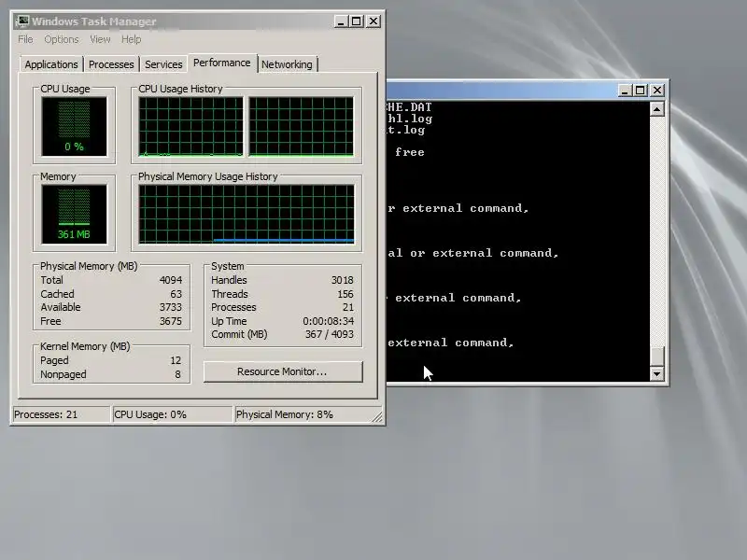
Task: Click the Cached memory value 63
Action: [176, 294]
